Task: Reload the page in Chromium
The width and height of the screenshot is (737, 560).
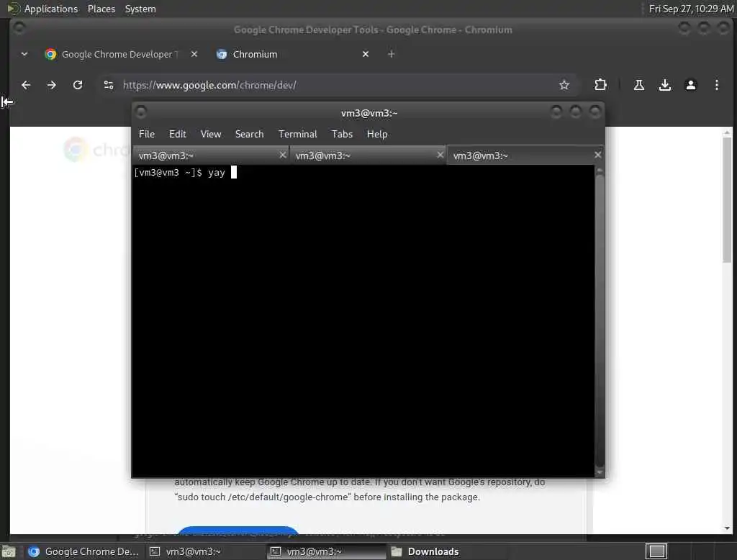Action: coord(78,85)
